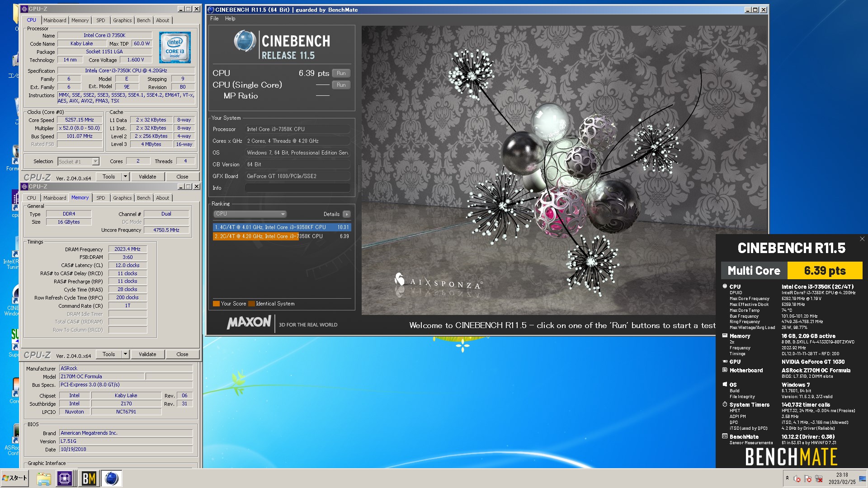This screenshot has width=868, height=488.
Task: Open About tab in top CPU-Z window
Action: coord(163,20)
